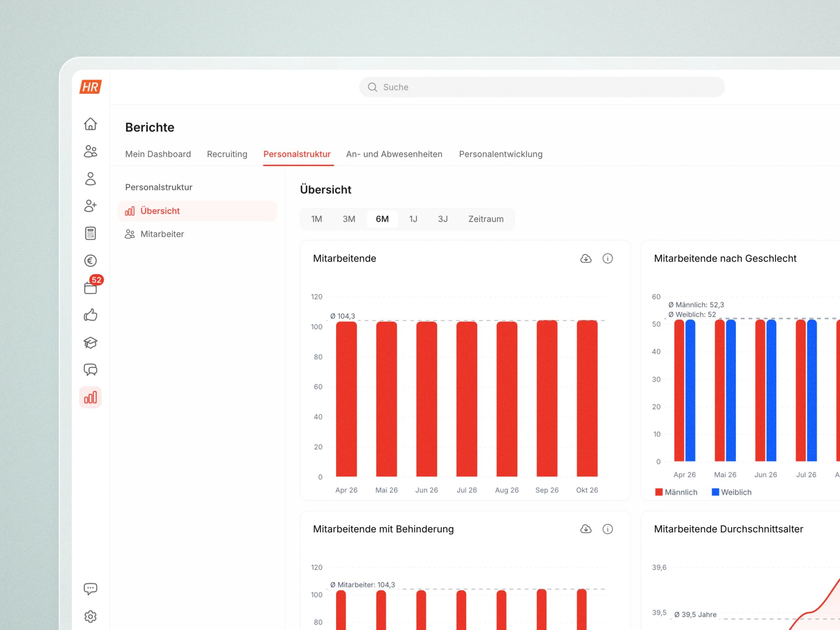Set the time range to 3J
840x630 pixels.
point(443,219)
